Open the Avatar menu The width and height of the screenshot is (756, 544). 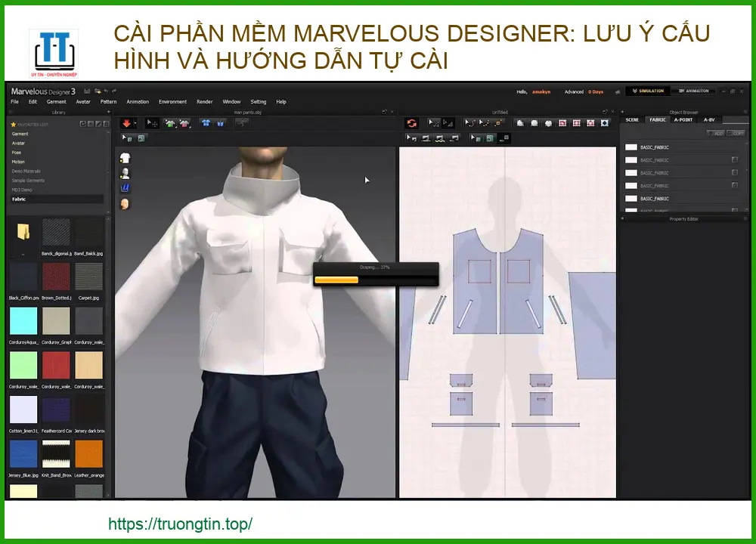pos(83,101)
